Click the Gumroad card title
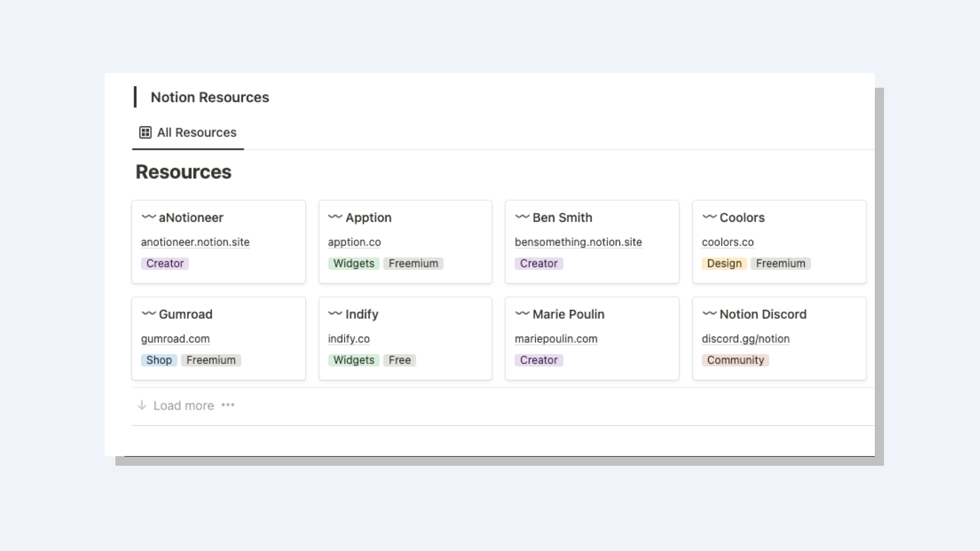The height and width of the screenshot is (551, 980). [185, 314]
